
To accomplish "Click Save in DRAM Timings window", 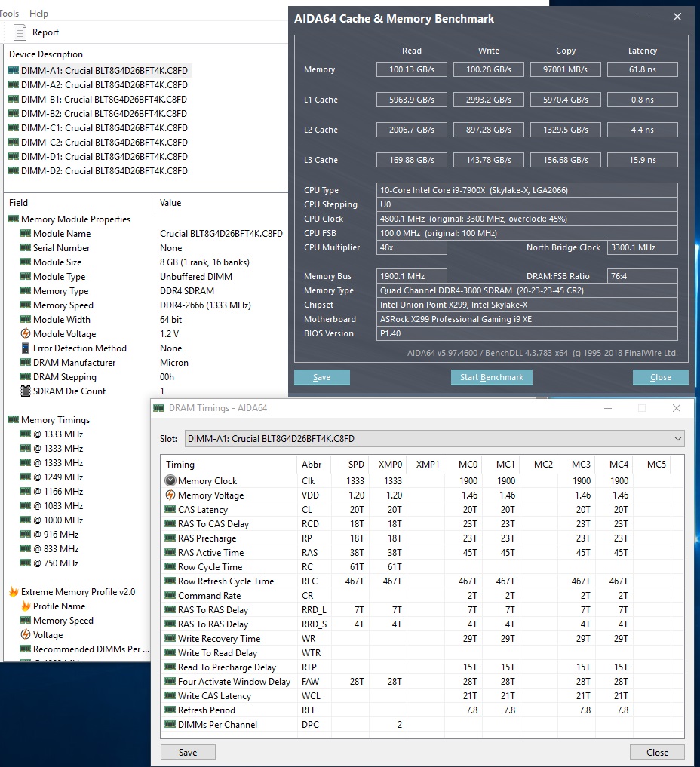I will tap(188, 753).
